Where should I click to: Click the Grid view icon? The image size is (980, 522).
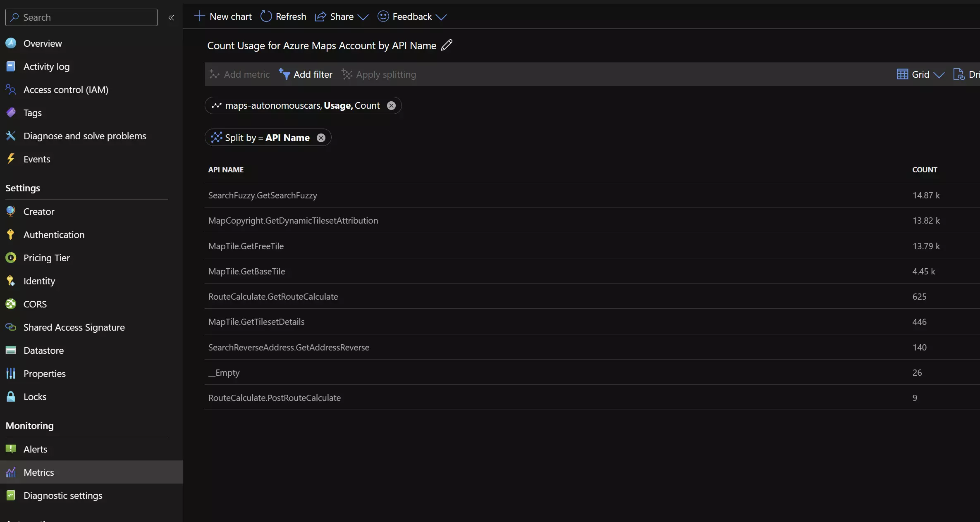pyautogui.click(x=902, y=74)
